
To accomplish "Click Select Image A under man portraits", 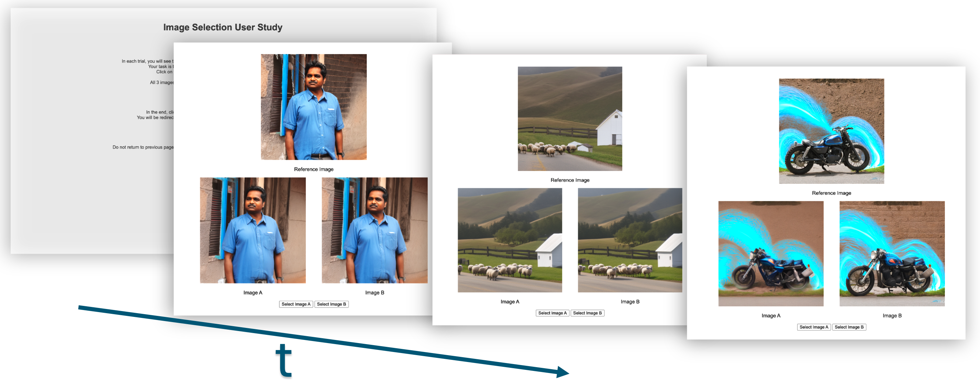I will coord(296,304).
